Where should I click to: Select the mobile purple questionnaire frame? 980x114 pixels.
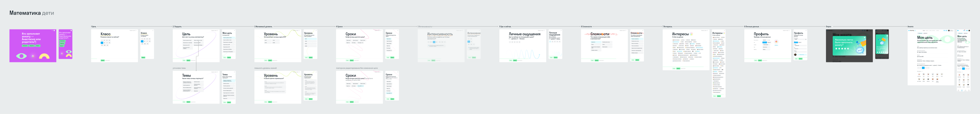tap(65, 44)
